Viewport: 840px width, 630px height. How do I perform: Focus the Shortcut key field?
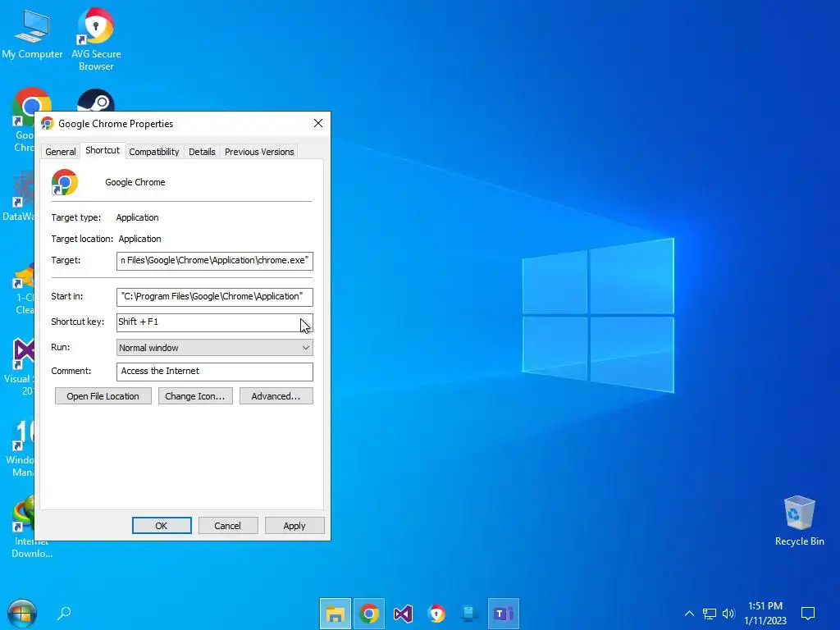[x=215, y=322]
